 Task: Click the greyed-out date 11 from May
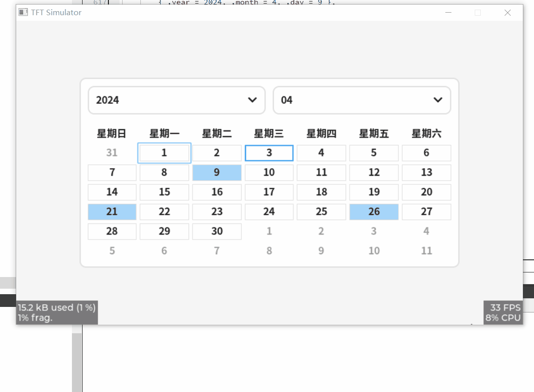pyautogui.click(x=426, y=251)
